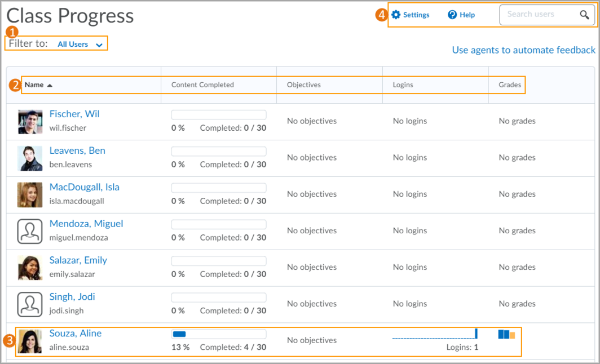Click the Content Completed column header
The width and height of the screenshot is (600, 364).
pyautogui.click(x=202, y=85)
